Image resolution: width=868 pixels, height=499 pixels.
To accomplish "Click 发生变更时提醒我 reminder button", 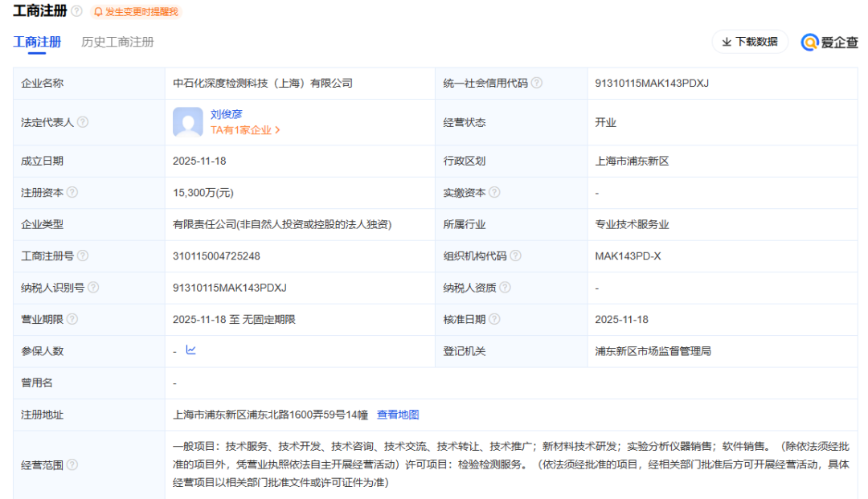I will pyautogui.click(x=136, y=11).
